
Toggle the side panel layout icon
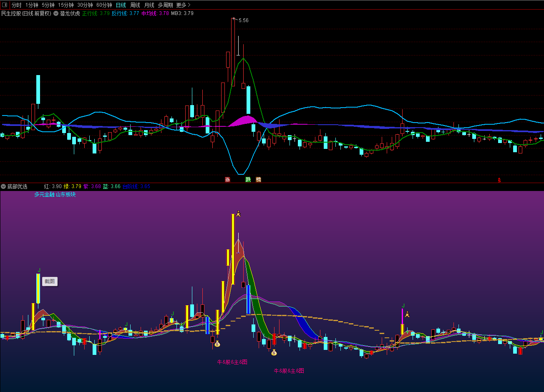5,5
